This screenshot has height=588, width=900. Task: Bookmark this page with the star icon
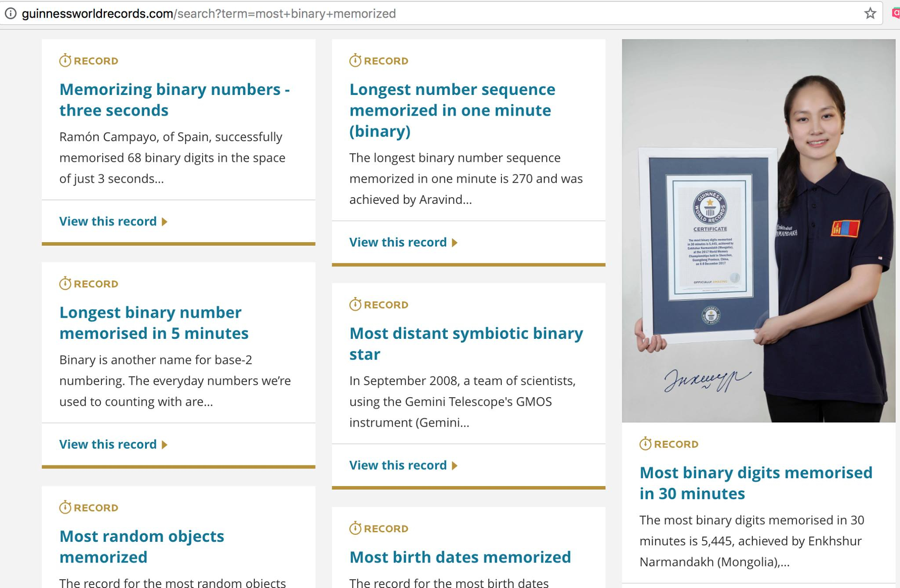pyautogui.click(x=870, y=14)
